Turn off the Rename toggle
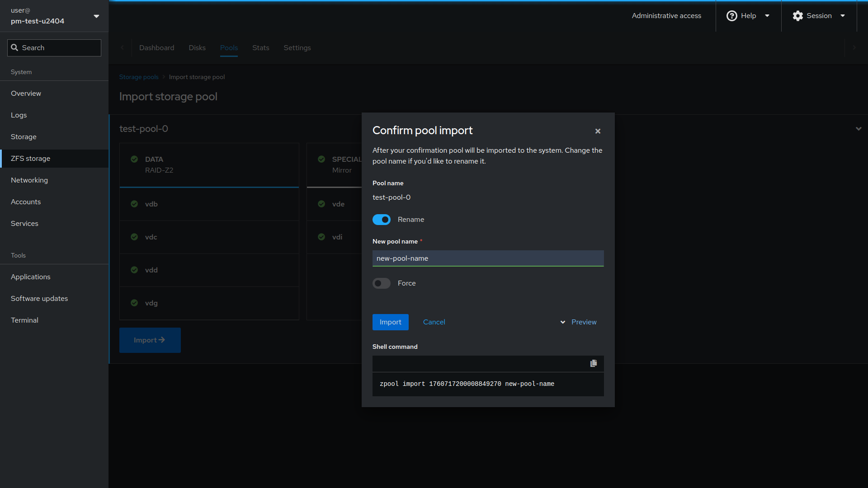Screen dimensions: 868x488 click(382, 220)
